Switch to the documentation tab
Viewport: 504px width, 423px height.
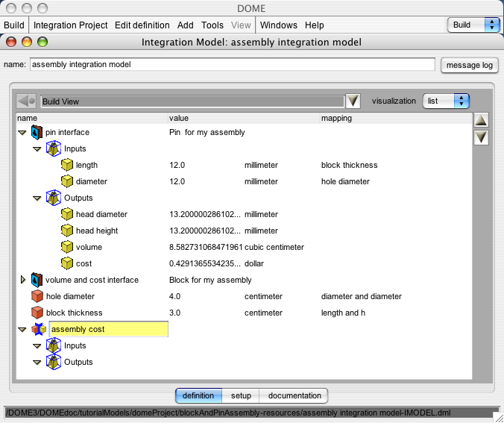point(294,395)
